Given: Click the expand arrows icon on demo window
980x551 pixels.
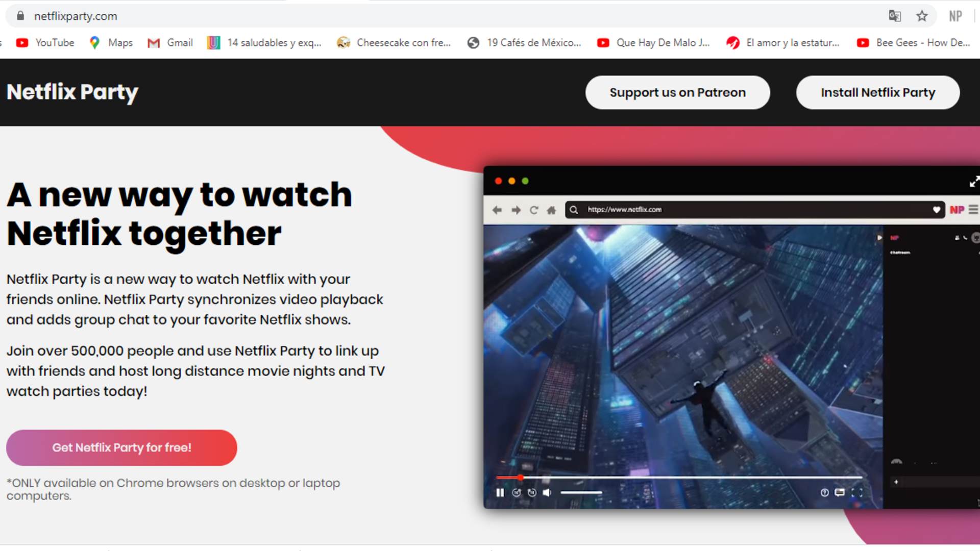Looking at the screenshot, I should [x=974, y=182].
